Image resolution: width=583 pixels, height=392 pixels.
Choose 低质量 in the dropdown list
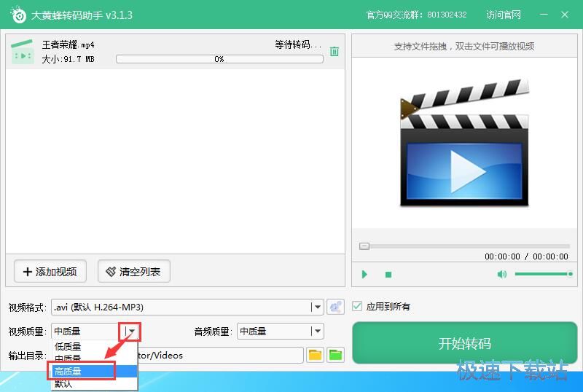coord(69,346)
